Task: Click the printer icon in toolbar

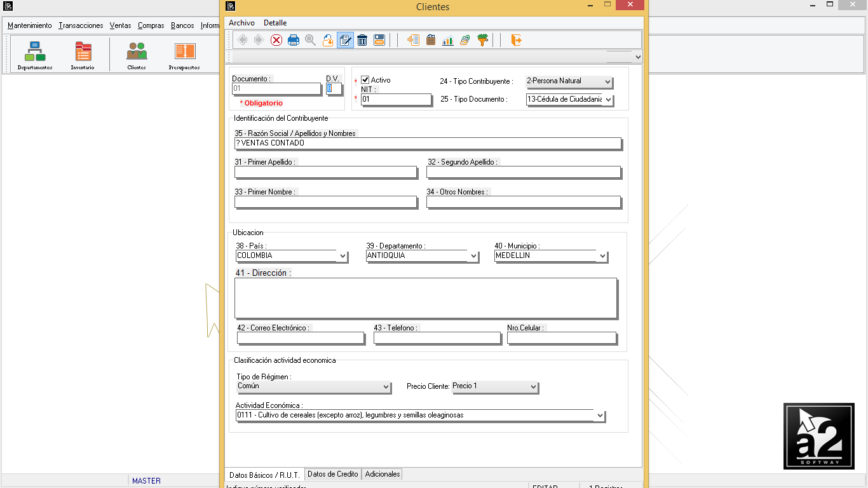Action: coord(294,40)
